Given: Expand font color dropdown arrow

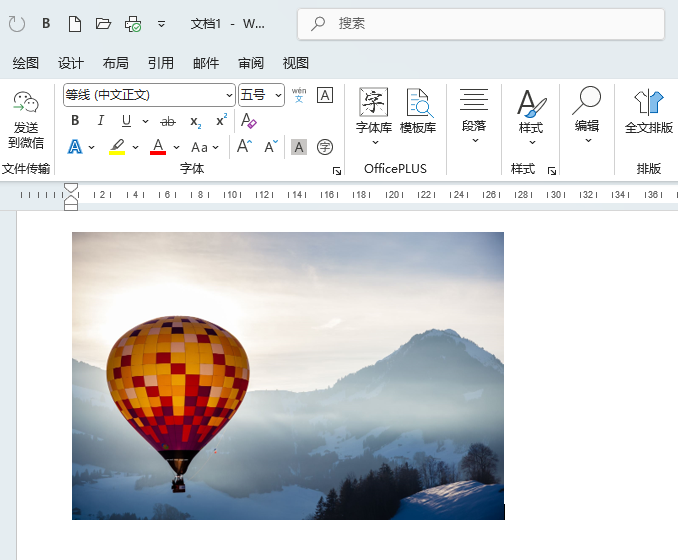Looking at the screenshot, I should (x=176, y=147).
